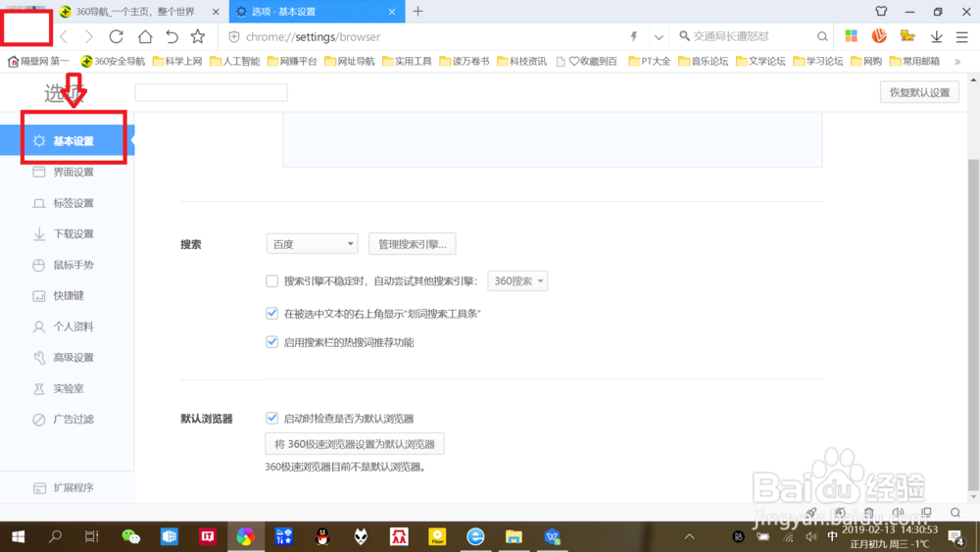Image resolution: width=980 pixels, height=552 pixels.
Task: Open Internet Explorer from the taskbar
Action: tap(475, 536)
